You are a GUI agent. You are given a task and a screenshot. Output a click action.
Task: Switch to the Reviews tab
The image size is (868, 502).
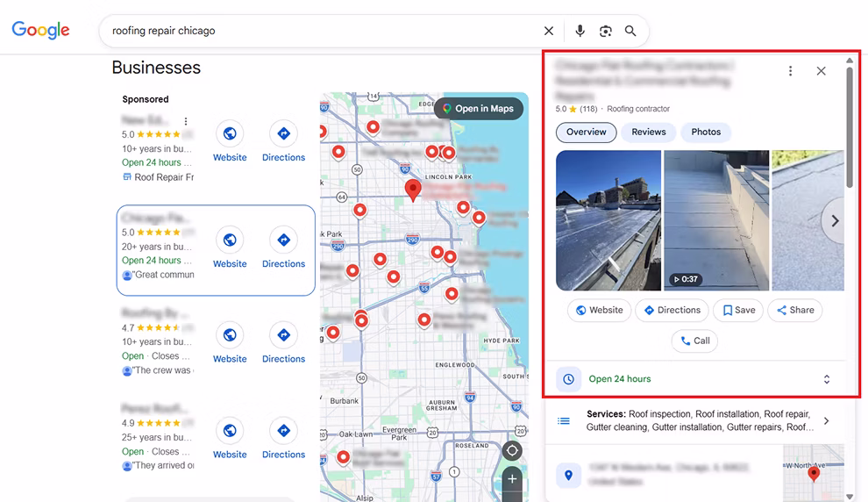[649, 133]
